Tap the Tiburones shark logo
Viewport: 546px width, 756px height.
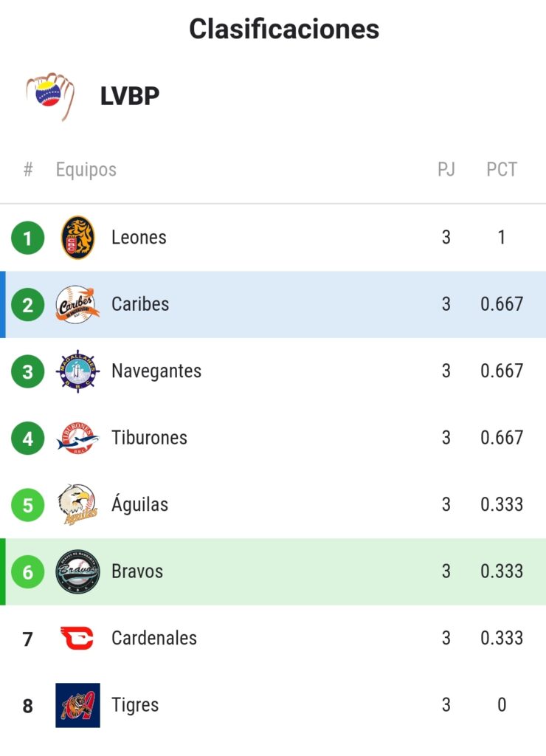pyautogui.click(x=77, y=438)
